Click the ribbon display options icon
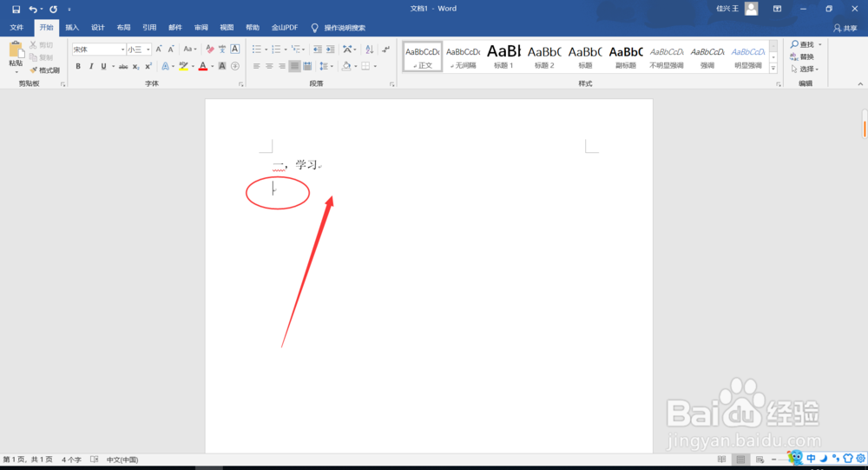The image size is (868, 470). pyautogui.click(x=777, y=9)
